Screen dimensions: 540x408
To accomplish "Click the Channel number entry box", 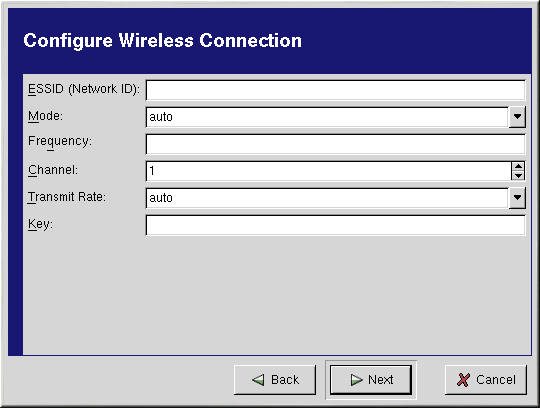I will click(329, 171).
